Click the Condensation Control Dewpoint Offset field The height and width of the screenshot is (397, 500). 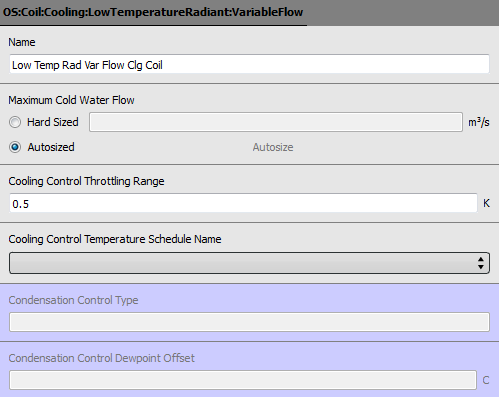[243, 380]
